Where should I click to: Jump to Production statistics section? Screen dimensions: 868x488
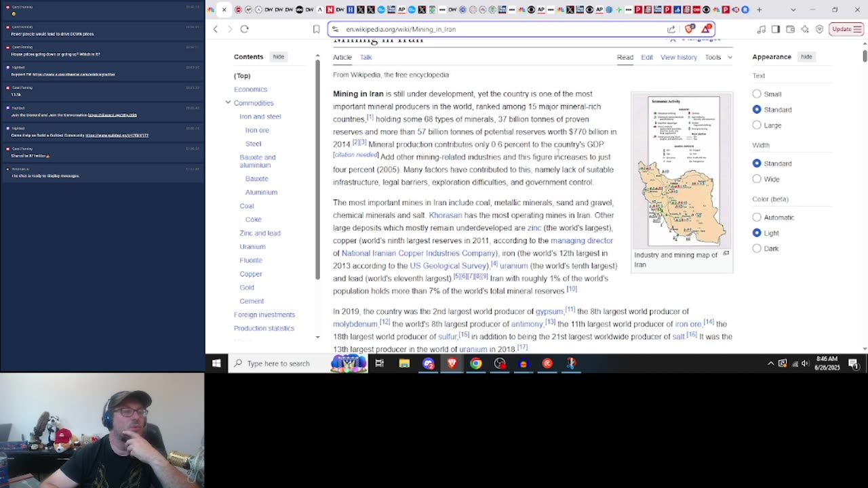tap(264, 328)
